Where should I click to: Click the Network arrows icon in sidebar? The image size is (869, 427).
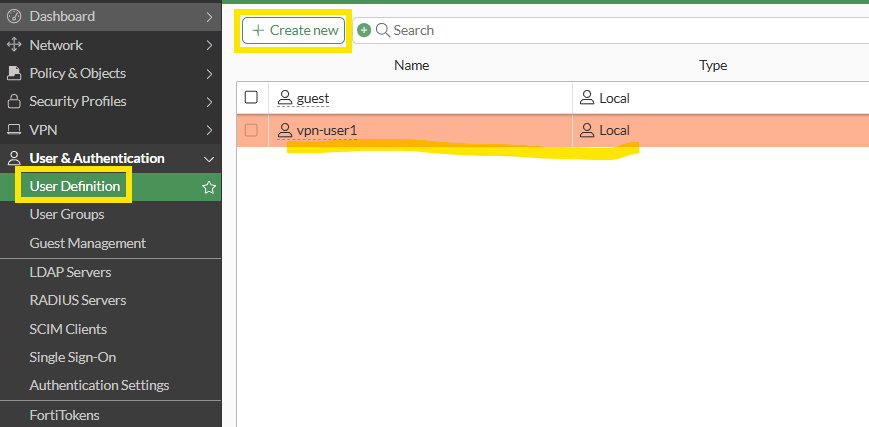point(14,45)
